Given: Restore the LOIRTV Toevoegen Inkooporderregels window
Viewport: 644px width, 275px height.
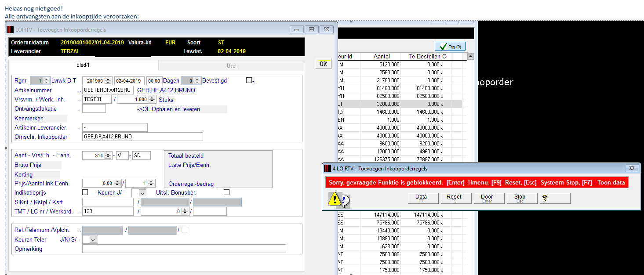Looking at the screenshot, I should click(311, 29).
